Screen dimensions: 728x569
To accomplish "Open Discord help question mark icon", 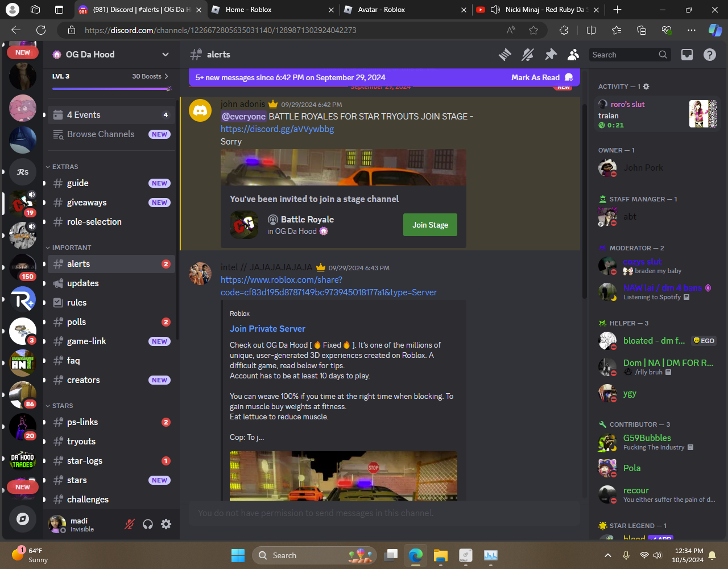I will [710, 55].
